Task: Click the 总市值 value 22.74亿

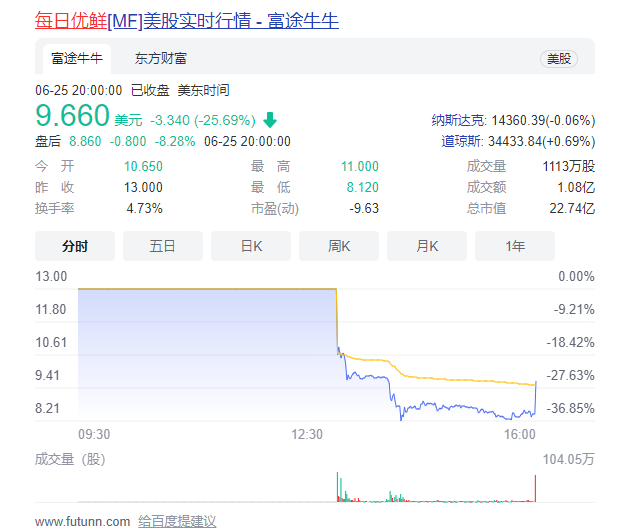Action: (572, 208)
